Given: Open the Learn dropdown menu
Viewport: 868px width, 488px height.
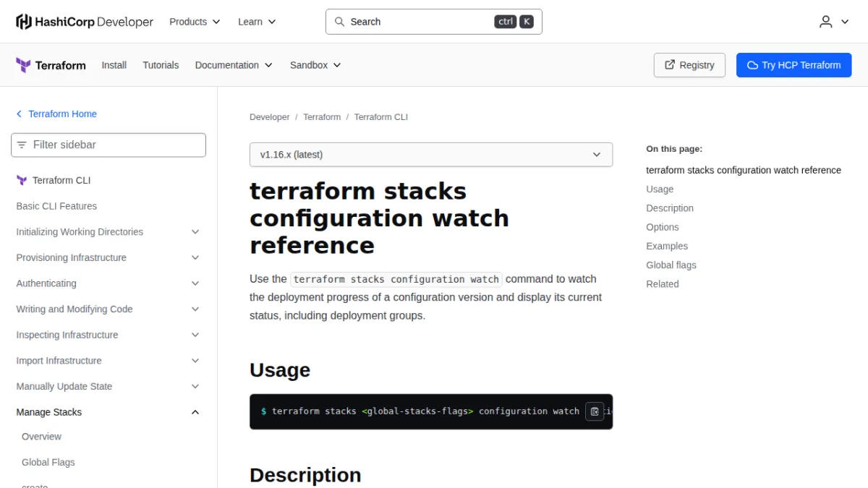Looking at the screenshot, I should (x=257, y=22).
